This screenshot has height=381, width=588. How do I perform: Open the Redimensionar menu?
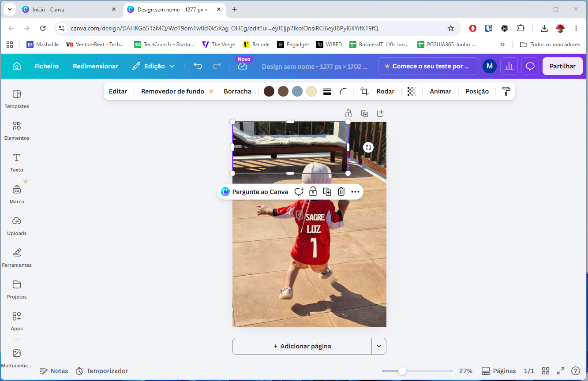(x=96, y=66)
